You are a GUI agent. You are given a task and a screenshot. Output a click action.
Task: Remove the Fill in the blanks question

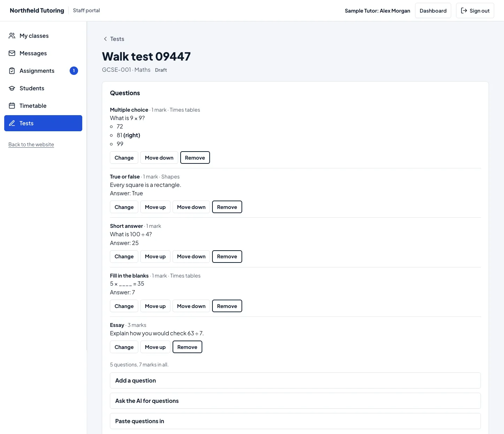(227, 306)
